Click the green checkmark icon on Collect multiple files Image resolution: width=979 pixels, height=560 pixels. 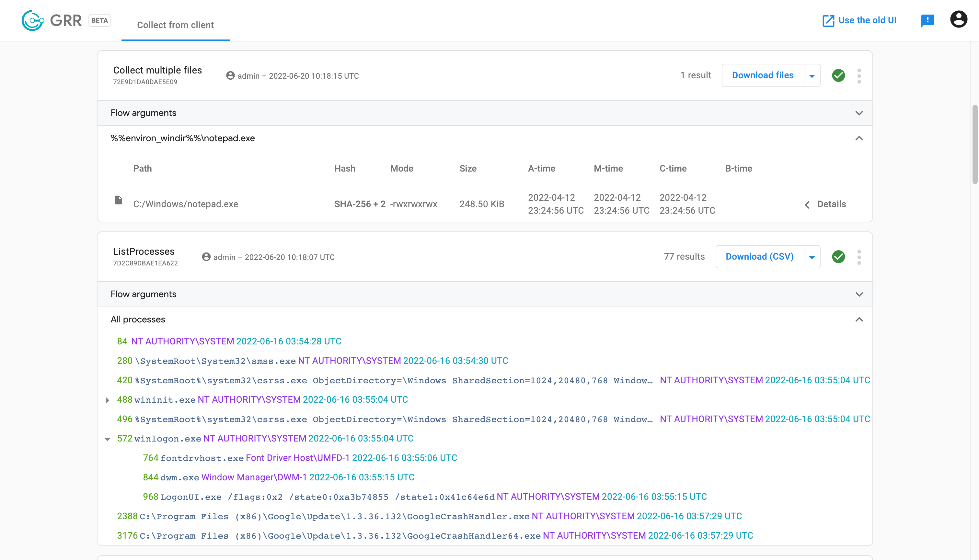pos(838,75)
